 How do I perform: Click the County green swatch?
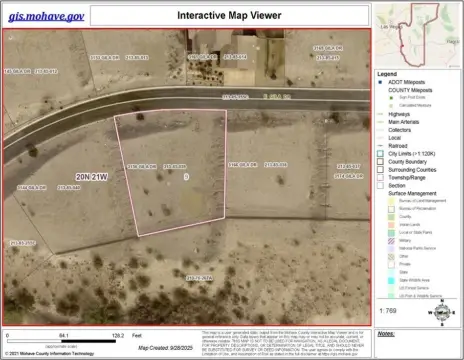click(x=391, y=217)
